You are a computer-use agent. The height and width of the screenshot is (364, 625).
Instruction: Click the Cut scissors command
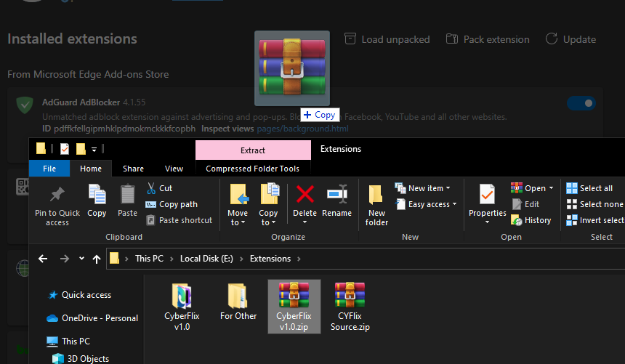159,188
